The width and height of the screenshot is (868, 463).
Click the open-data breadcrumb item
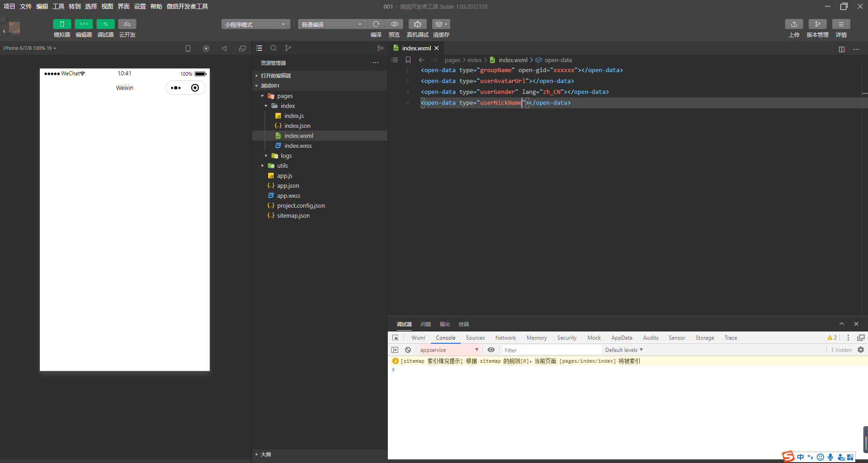(x=554, y=60)
